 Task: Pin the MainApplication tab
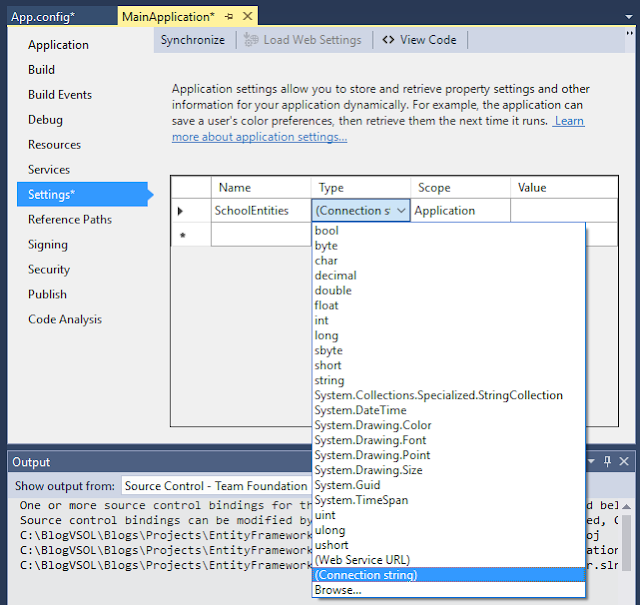coord(229,17)
